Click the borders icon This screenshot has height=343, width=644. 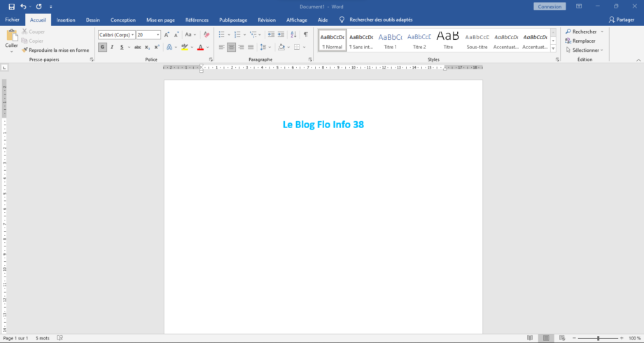[297, 47]
